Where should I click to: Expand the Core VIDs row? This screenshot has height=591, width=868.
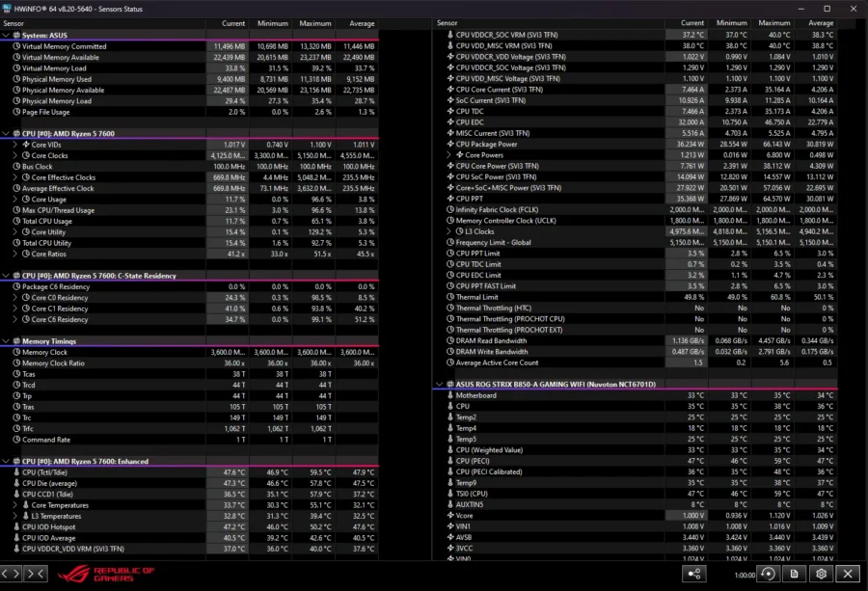14,145
